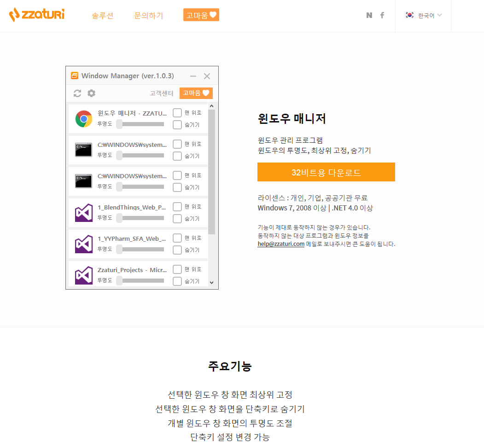Click the scroll down arrow in window list
484x448 pixels.
(211, 282)
